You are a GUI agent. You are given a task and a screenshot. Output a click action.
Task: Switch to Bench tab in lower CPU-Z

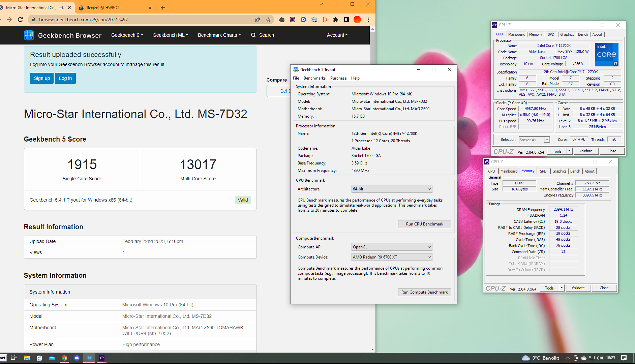pos(575,171)
